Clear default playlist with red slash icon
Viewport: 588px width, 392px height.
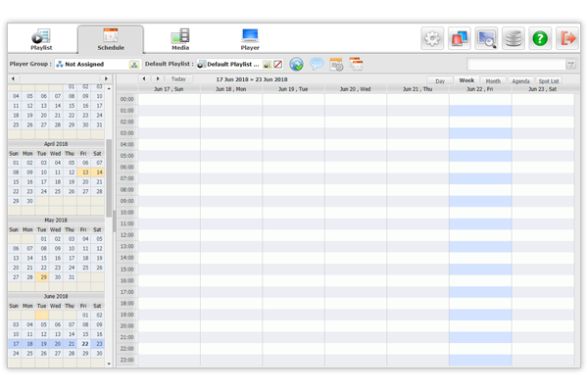click(277, 64)
